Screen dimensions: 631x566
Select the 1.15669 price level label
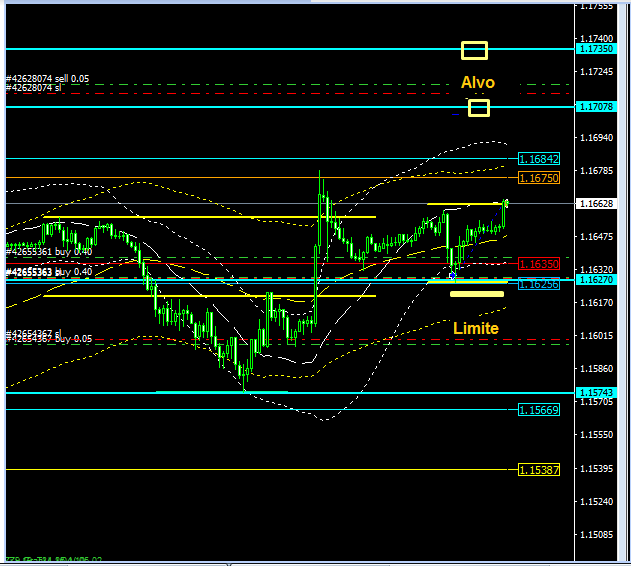[x=539, y=409]
